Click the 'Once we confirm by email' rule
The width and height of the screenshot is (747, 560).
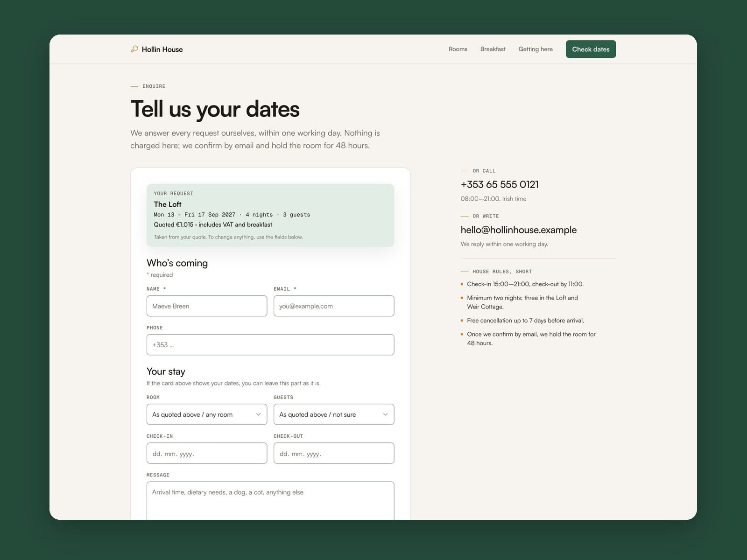coord(531,339)
